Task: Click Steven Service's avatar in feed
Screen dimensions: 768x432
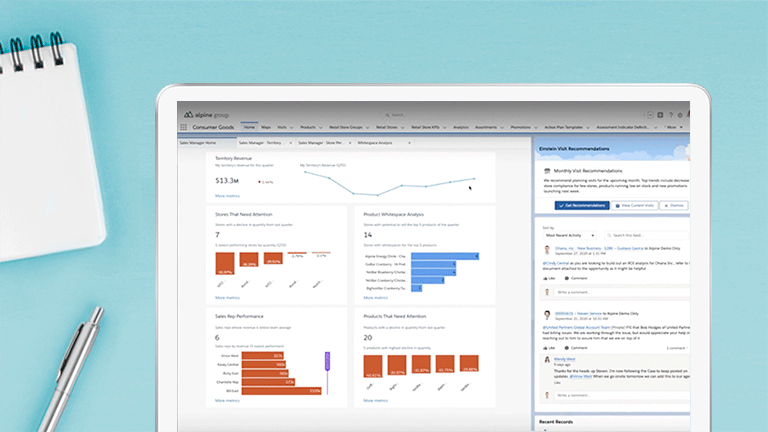Action: [547, 315]
